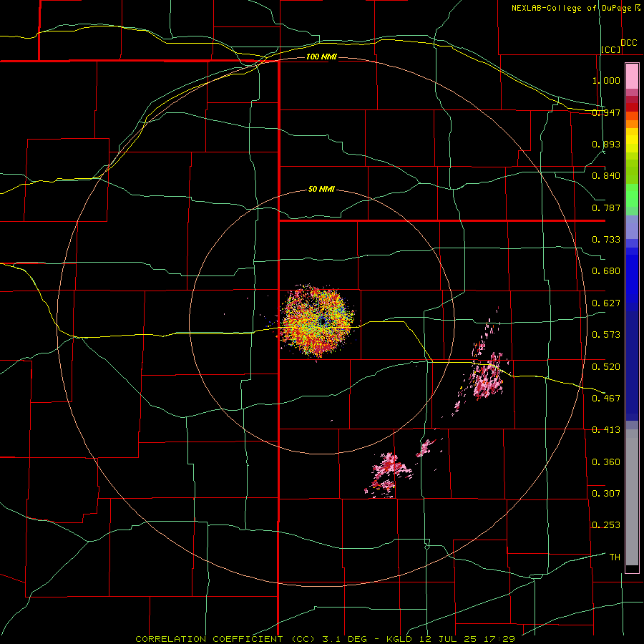
Task: Click the 0.413 value on the color scale
Action: 606,430
